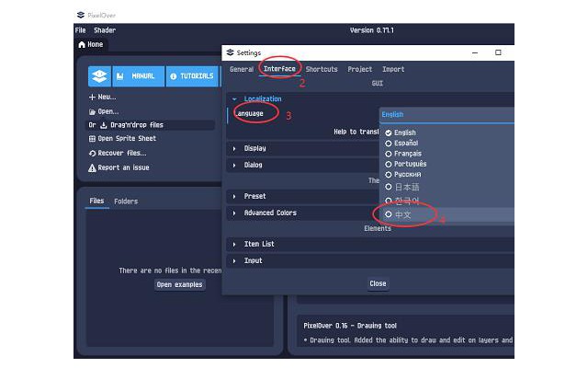Click PixelOver 0.16 - Drawing tool news title

click(x=350, y=326)
